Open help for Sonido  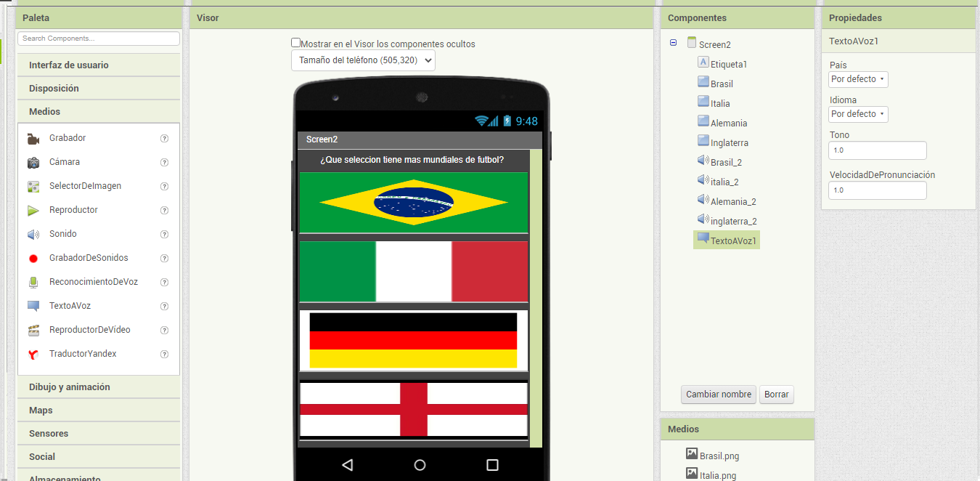(164, 234)
